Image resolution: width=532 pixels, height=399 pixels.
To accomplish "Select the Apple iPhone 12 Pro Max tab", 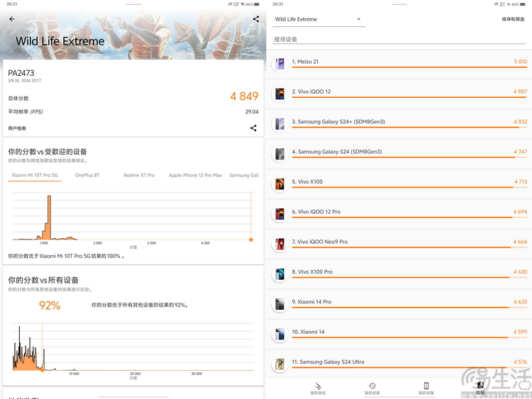I will click(196, 175).
